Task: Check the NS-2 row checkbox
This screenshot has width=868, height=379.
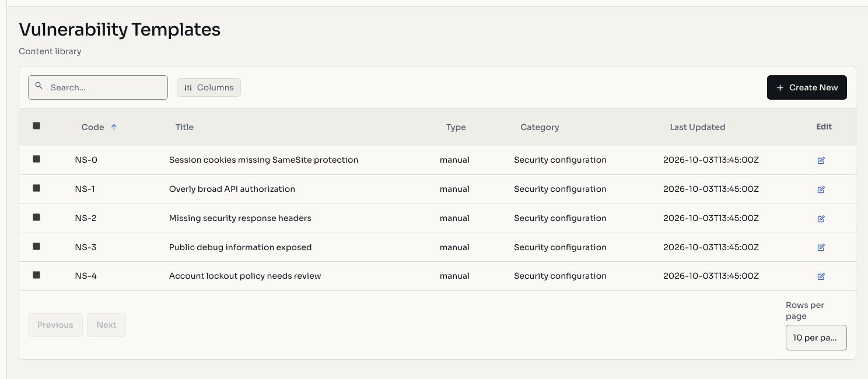Action: pyautogui.click(x=36, y=217)
